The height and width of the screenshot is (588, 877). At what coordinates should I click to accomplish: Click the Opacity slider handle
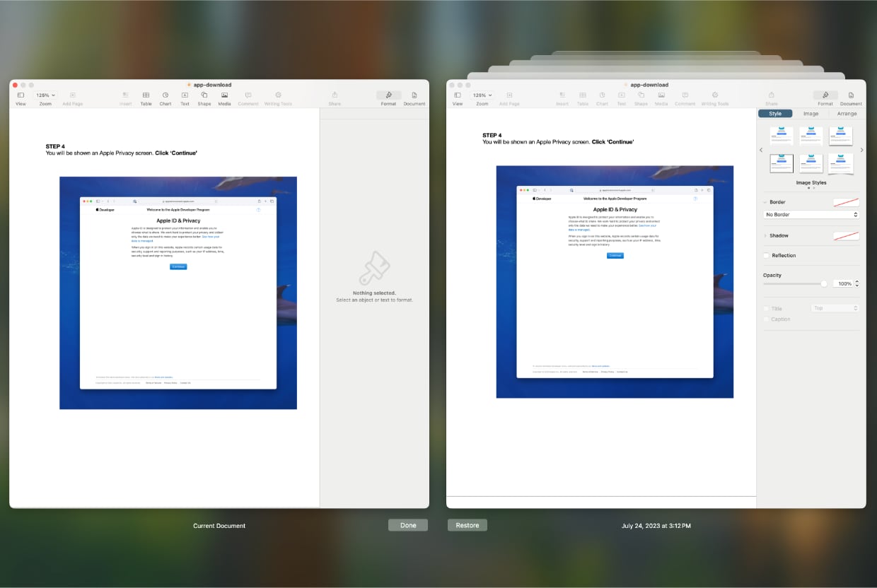point(823,283)
